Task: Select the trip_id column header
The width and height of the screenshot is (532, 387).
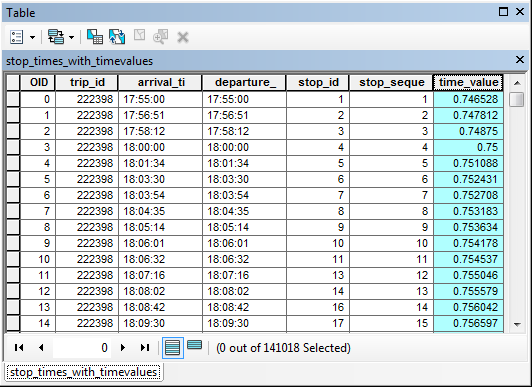Action: (87, 82)
